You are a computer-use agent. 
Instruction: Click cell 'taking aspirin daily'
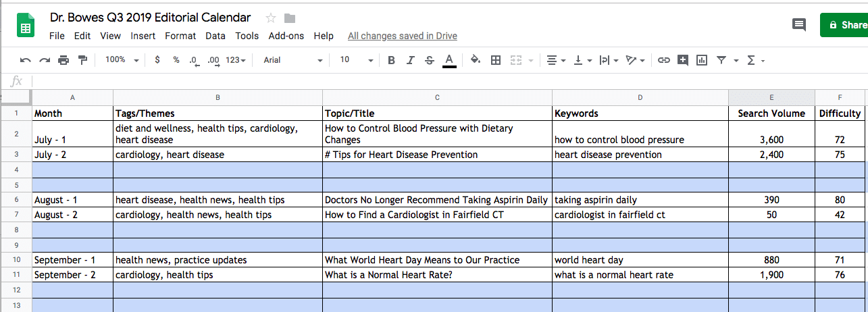click(640, 200)
